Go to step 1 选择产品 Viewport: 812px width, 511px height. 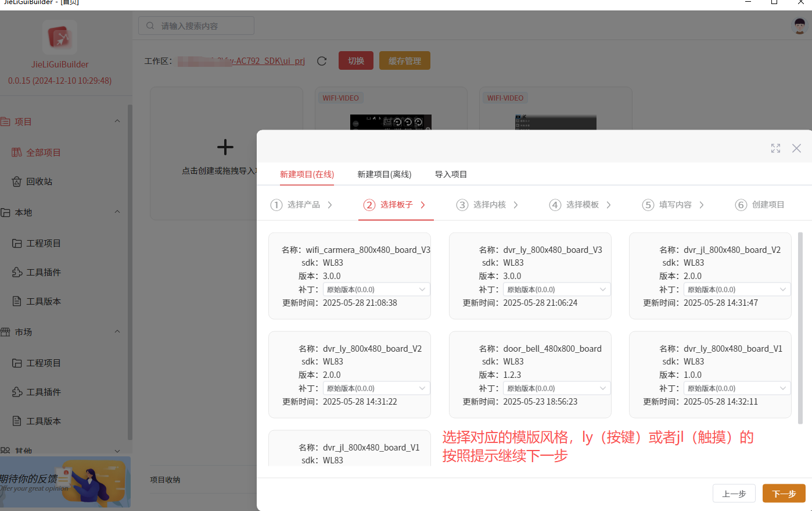pos(301,205)
